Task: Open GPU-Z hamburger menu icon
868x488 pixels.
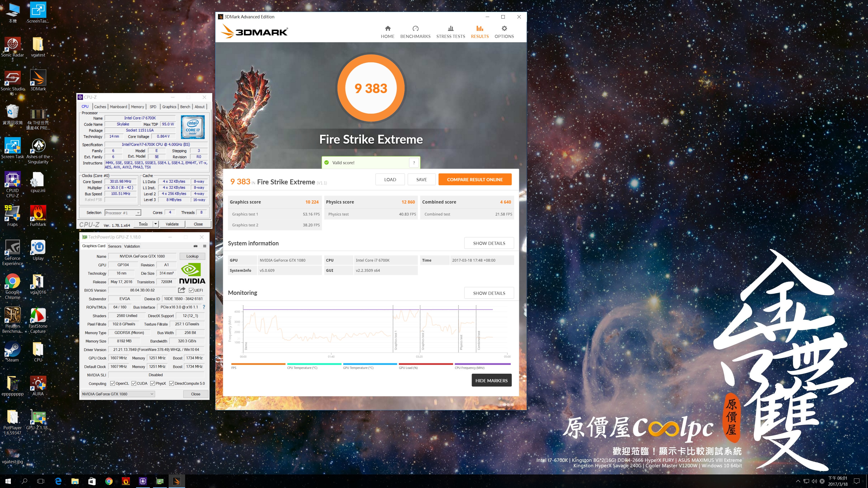Action: (205, 246)
